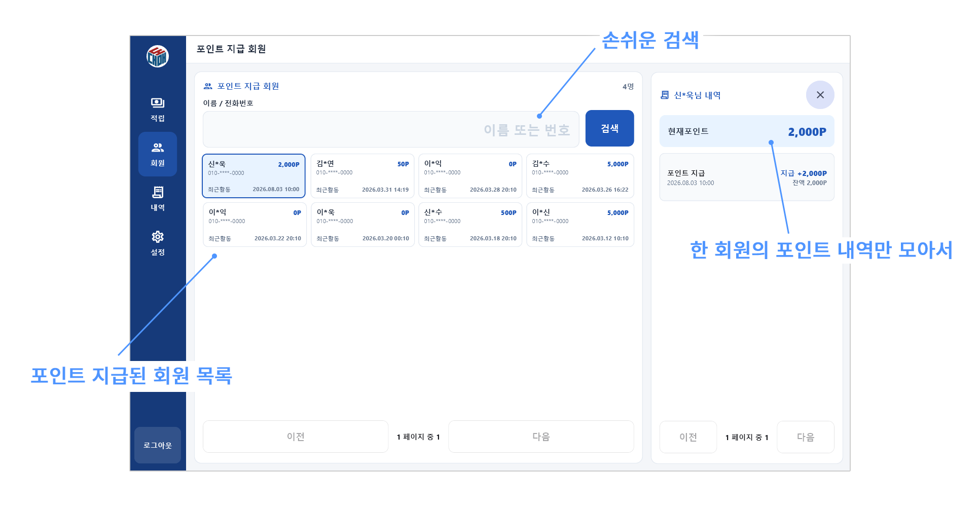Click 이전 in the member list pagination

coord(296,437)
